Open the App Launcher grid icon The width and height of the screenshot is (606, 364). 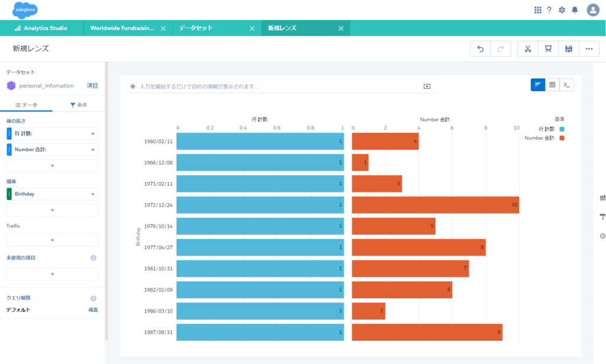(x=537, y=10)
